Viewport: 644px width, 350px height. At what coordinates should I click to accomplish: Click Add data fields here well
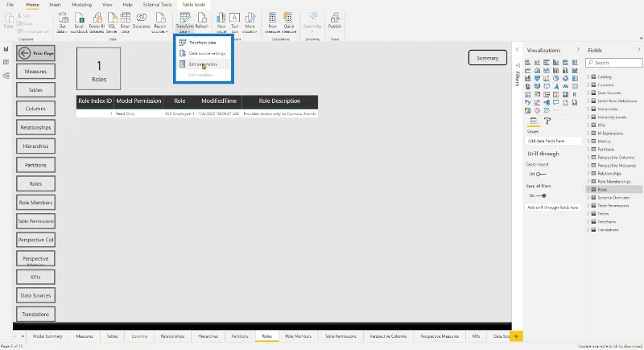coord(553,141)
